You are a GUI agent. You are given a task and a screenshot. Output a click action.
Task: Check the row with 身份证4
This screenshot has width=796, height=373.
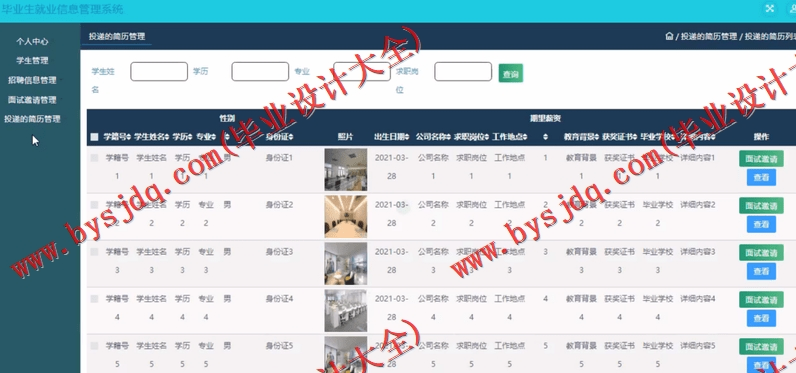click(x=94, y=299)
